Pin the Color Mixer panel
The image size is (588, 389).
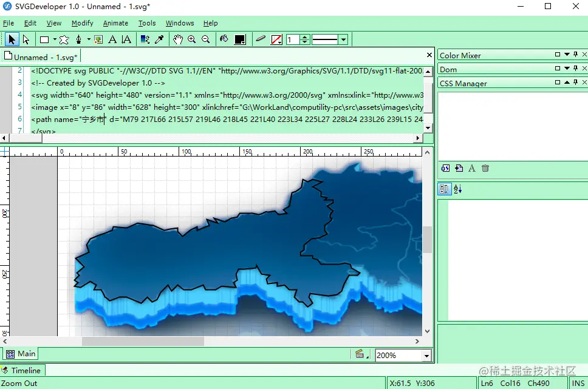coord(576,55)
